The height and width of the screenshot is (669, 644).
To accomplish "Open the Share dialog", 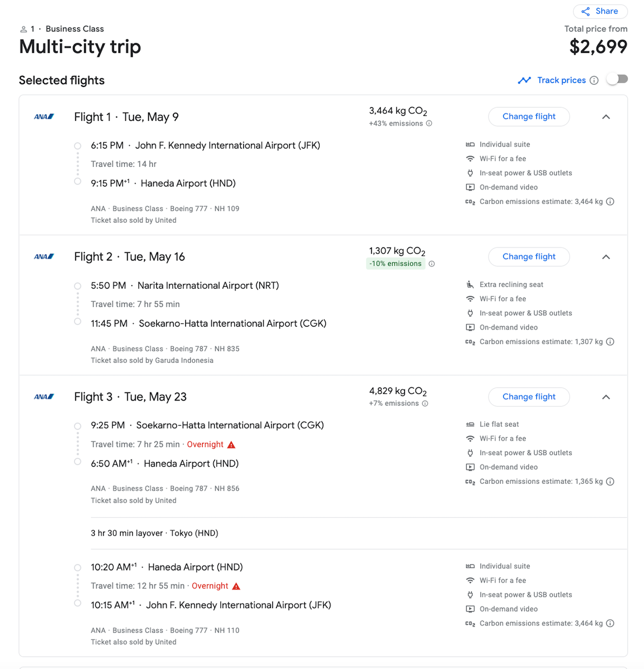I will (x=600, y=11).
